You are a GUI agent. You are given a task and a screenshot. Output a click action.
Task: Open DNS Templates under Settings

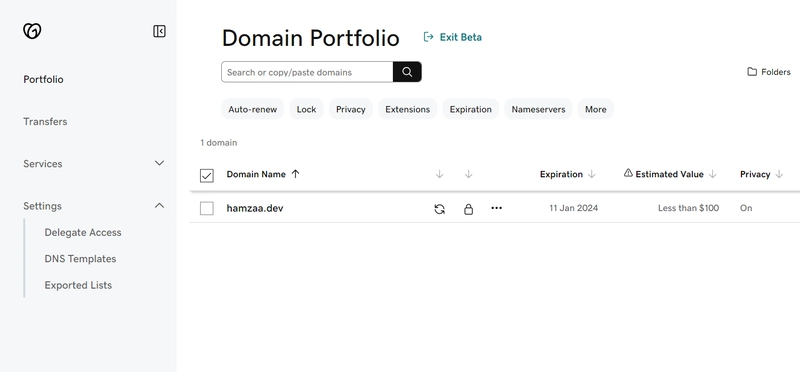point(80,259)
